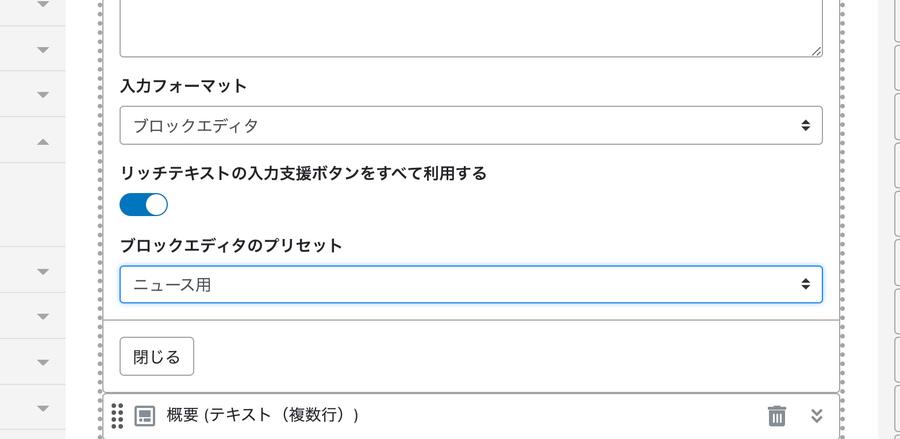Screen dimensions: 900x439
Task: Expand the sidebar arrow just above the up arrow
Action: [x=43, y=95]
